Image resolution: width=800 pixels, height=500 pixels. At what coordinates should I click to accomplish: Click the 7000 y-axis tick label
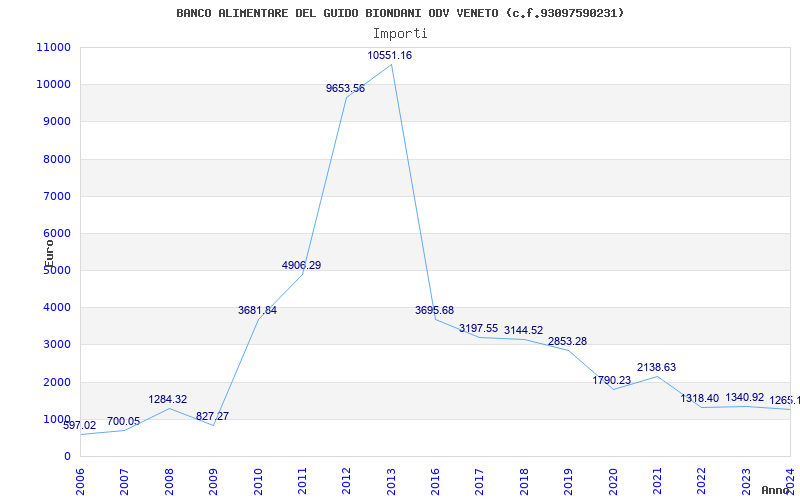click(56, 196)
